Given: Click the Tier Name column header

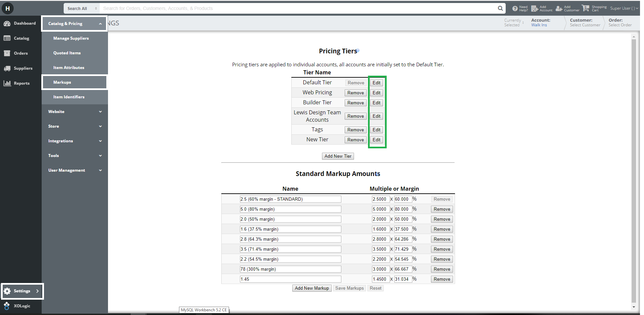Looking at the screenshot, I should 317,72.
